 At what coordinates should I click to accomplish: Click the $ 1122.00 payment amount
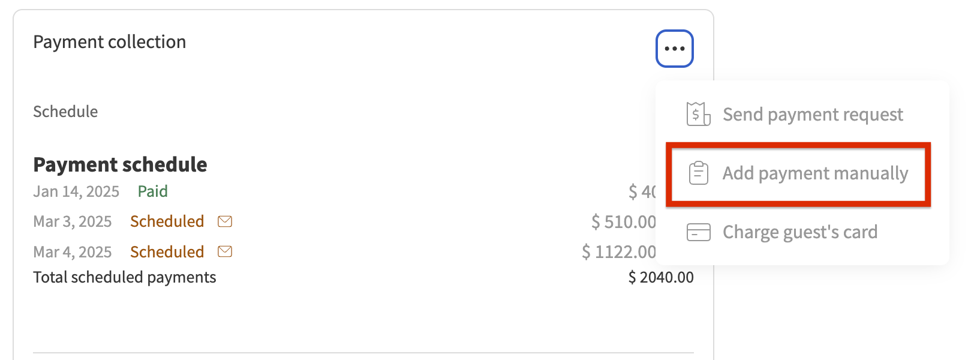(618, 252)
